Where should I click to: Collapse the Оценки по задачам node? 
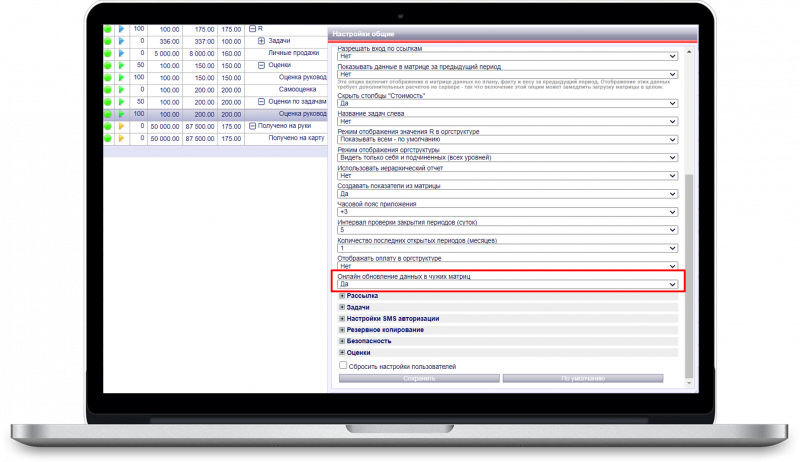(261, 101)
